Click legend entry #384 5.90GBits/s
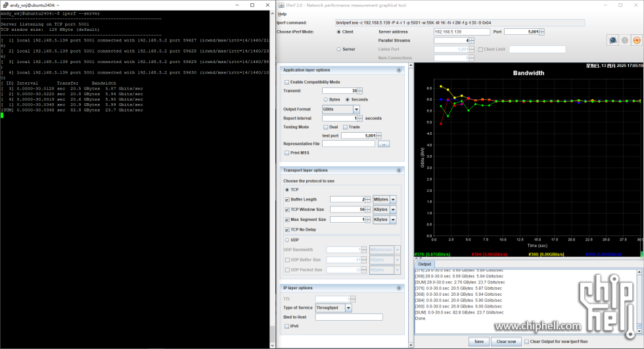 tap(490, 254)
